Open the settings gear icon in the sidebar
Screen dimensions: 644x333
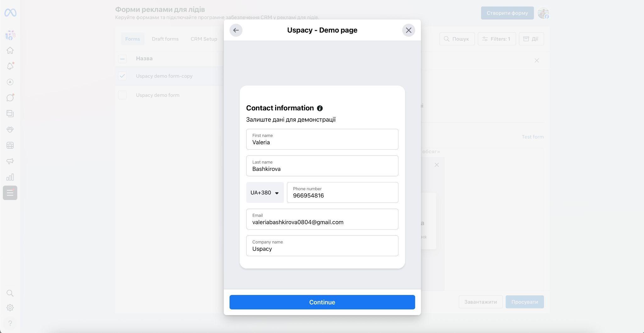[x=10, y=308]
